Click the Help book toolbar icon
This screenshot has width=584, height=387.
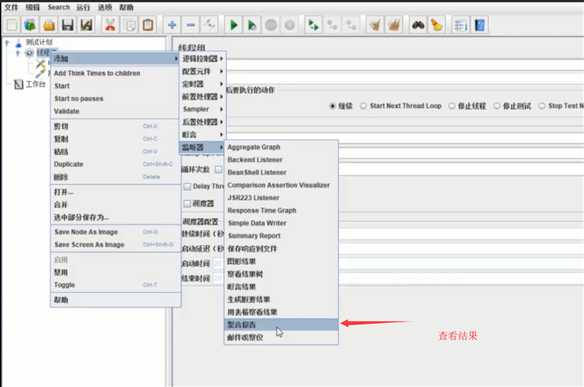[x=479, y=25]
